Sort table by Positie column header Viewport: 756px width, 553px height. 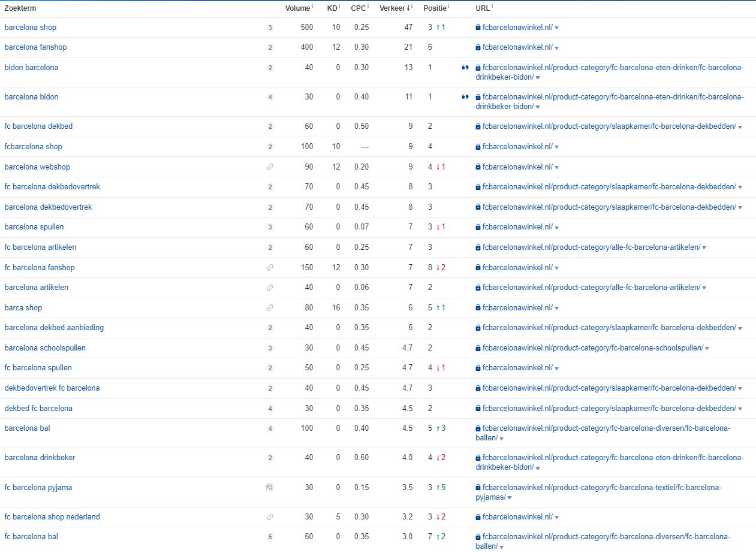pyautogui.click(x=435, y=8)
